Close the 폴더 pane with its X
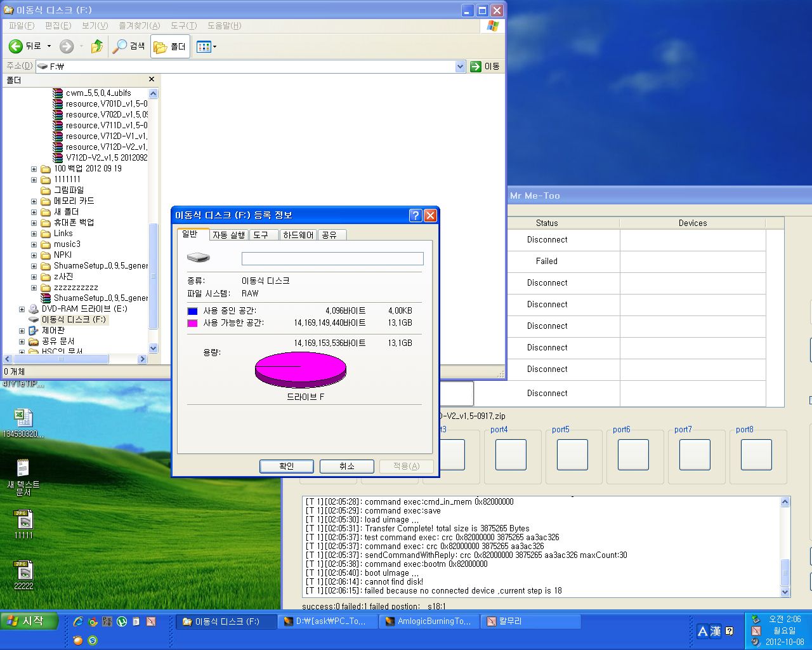 pos(152,79)
